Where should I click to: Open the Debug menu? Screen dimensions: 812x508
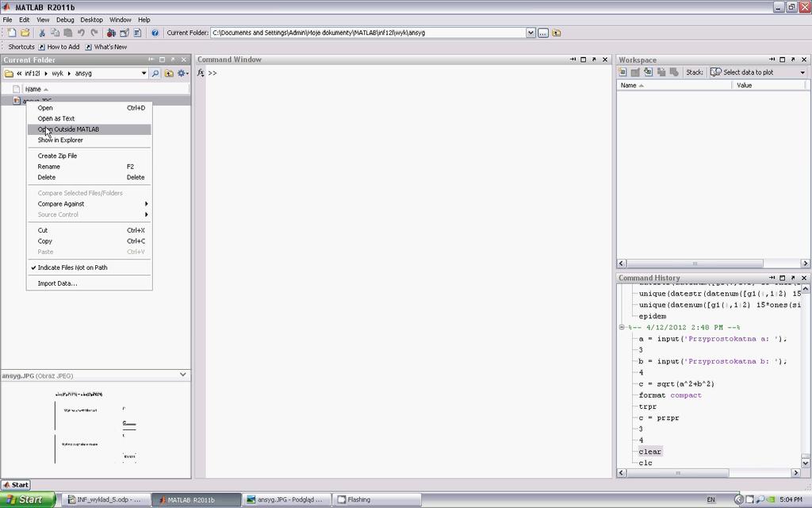pyautogui.click(x=65, y=20)
